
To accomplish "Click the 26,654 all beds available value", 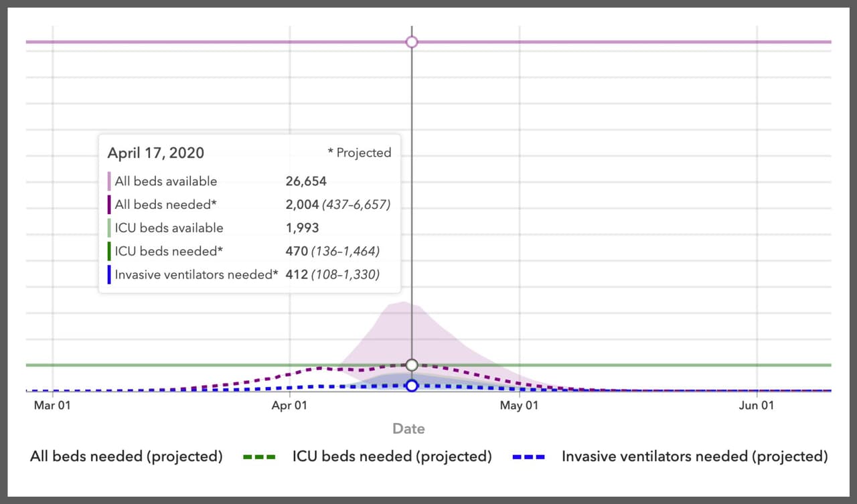I will (x=306, y=181).
